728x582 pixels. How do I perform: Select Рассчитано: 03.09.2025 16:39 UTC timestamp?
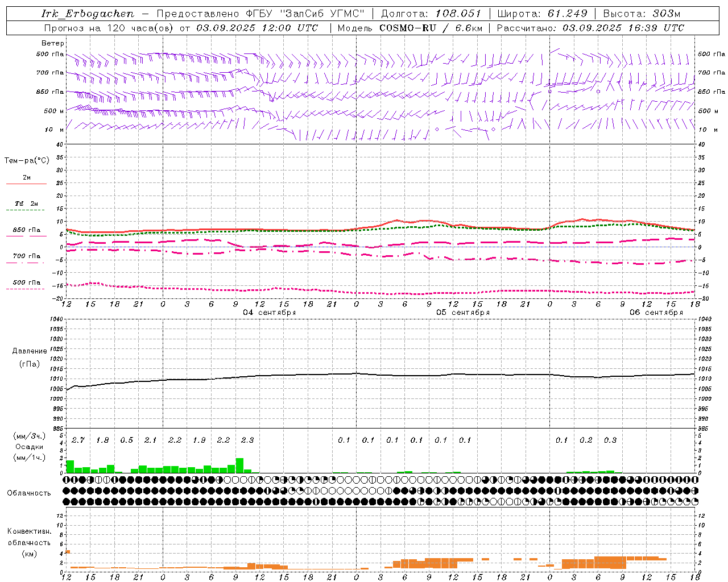(x=590, y=28)
